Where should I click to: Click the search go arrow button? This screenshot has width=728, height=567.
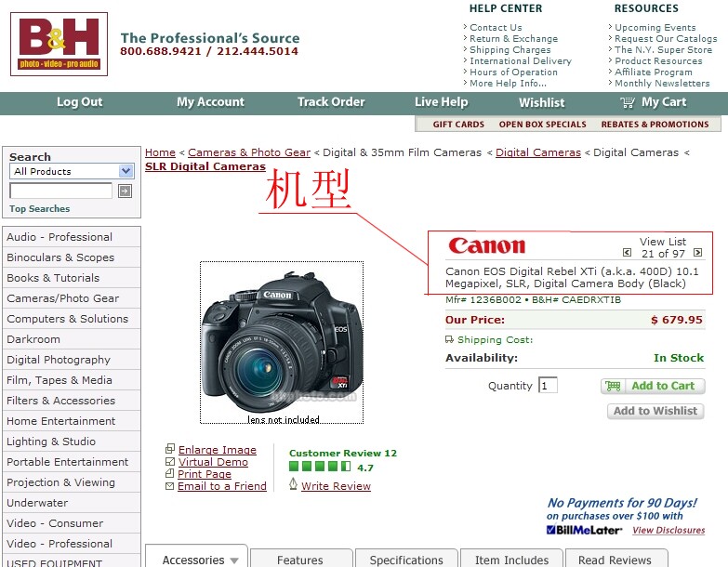click(x=125, y=191)
